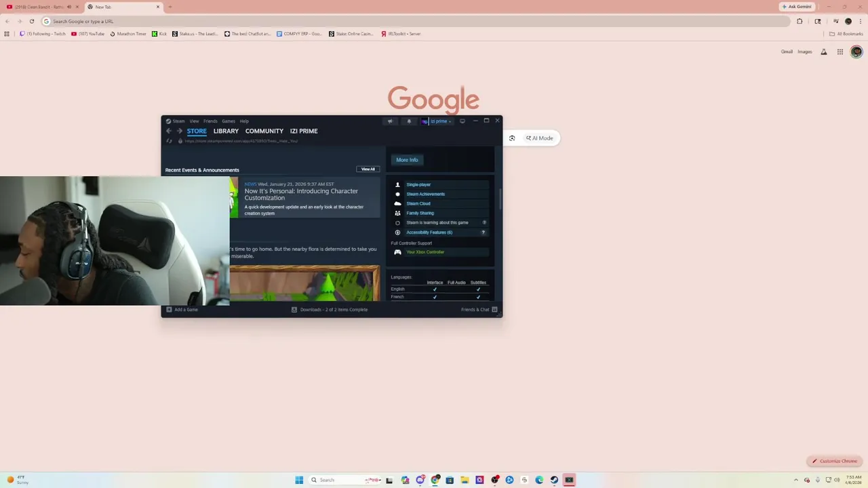Open Steam from the taskbar
This screenshot has width=868, height=488.
click(x=554, y=480)
